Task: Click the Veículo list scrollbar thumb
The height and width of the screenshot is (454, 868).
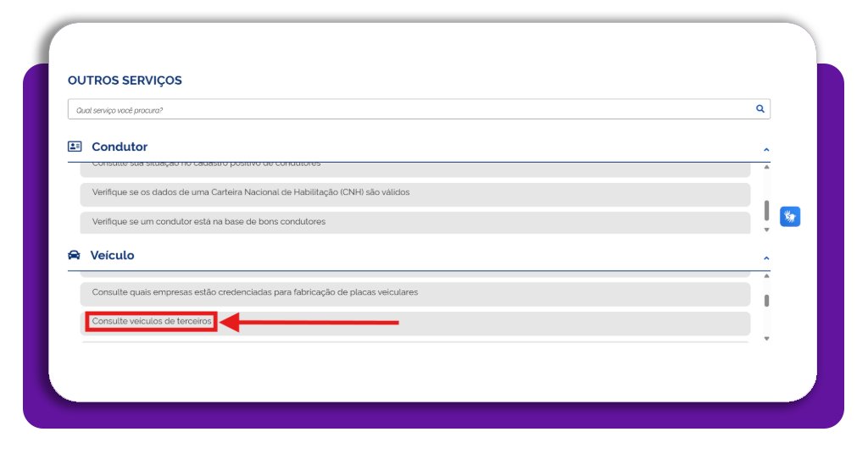Action: point(766,300)
